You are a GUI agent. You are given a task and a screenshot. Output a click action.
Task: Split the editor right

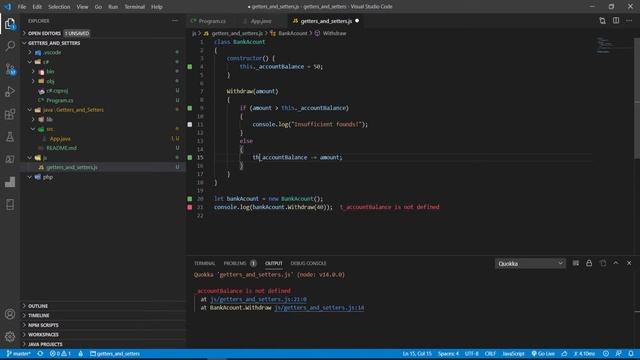pos(616,20)
